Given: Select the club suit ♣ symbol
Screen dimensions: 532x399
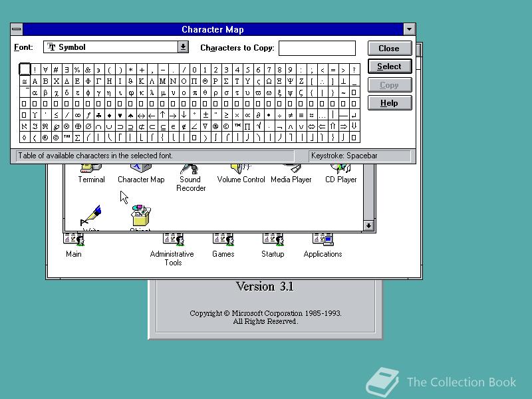Looking at the screenshot, I should pos(98,114).
